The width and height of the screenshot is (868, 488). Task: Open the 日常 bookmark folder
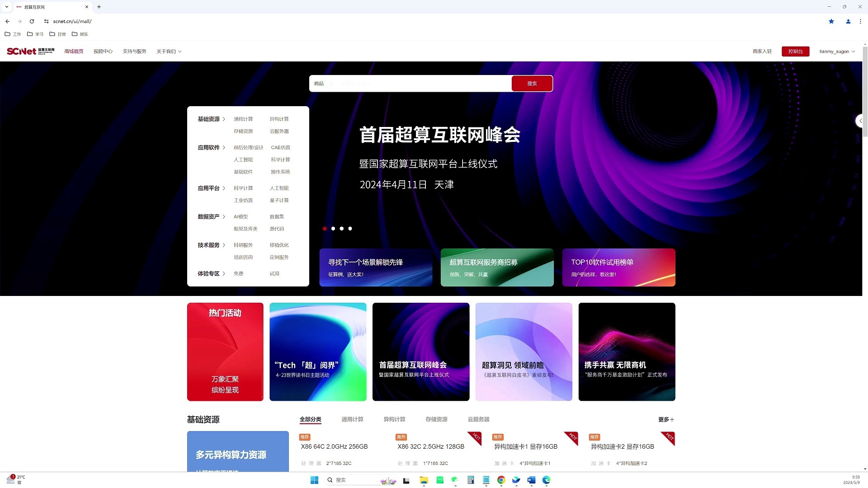click(x=57, y=34)
